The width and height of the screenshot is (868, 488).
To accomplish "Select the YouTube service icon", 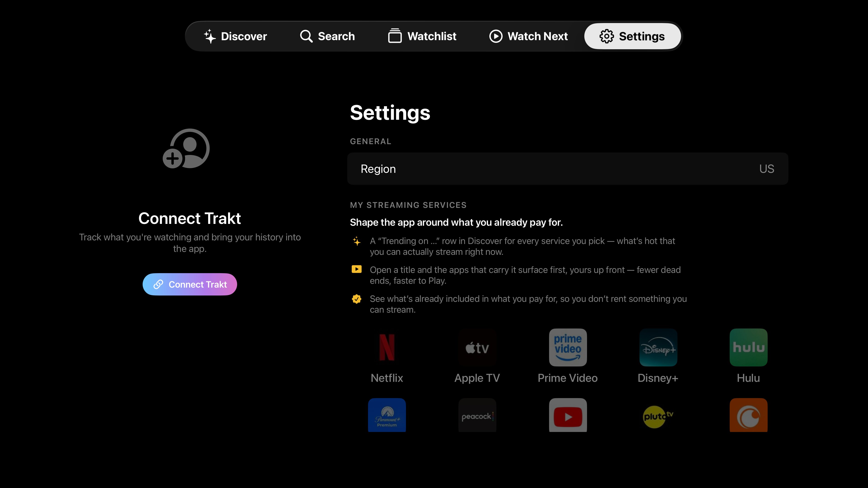I will pos(568,415).
